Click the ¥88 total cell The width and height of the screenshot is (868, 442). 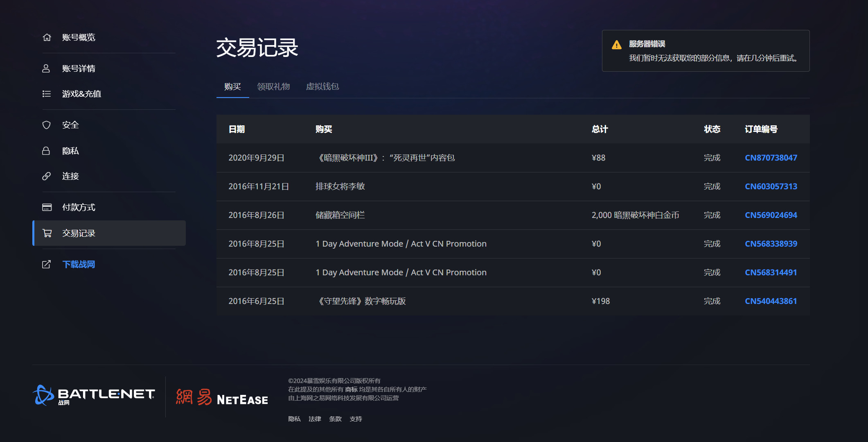pyautogui.click(x=599, y=158)
